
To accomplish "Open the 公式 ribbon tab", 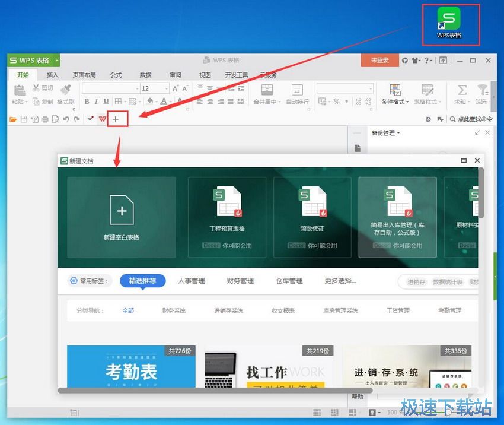I will [x=116, y=75].
